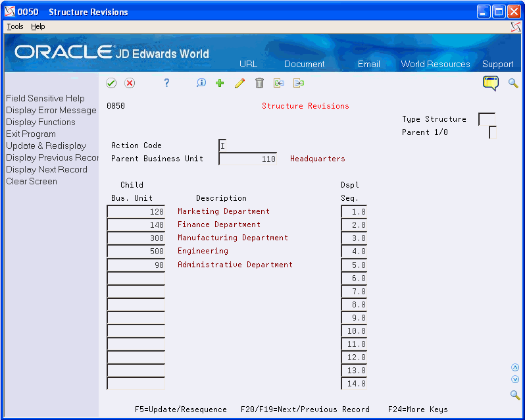Select Display Next Record

pyautogui.click(x=47, y=169)
